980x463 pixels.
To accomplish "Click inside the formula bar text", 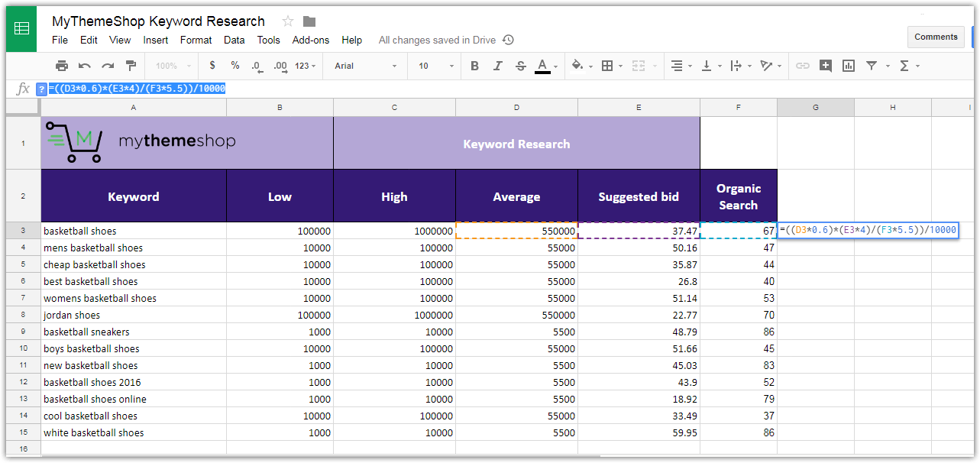I will [x=137, y=89].
